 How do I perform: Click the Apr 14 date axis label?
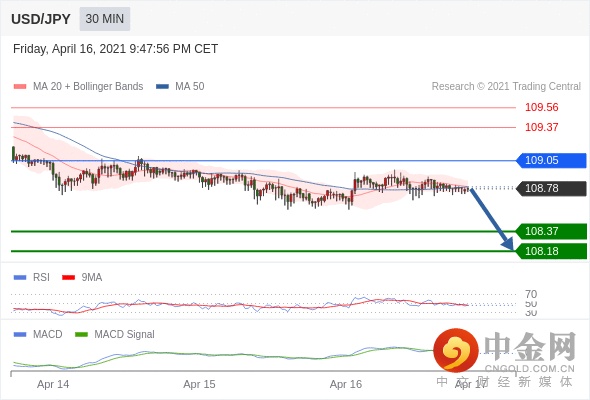(53, 384)
